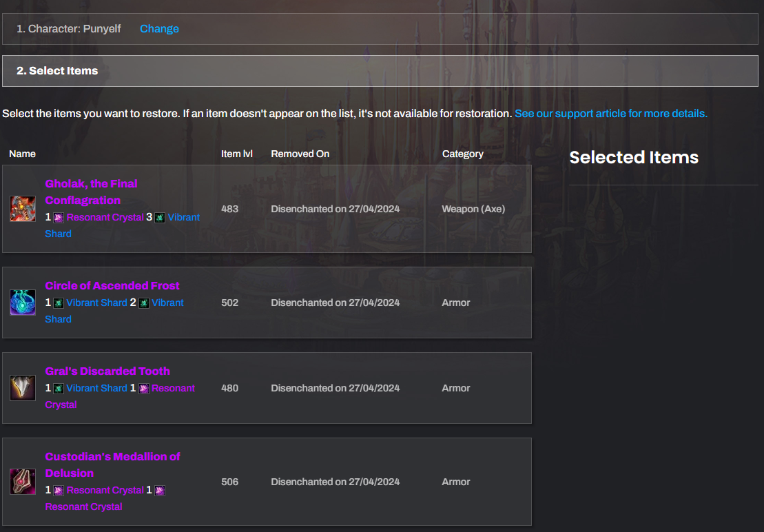The height and width of the screenshot is (532, 764).
Task: Open the support article link
Action: click(610, 113)
